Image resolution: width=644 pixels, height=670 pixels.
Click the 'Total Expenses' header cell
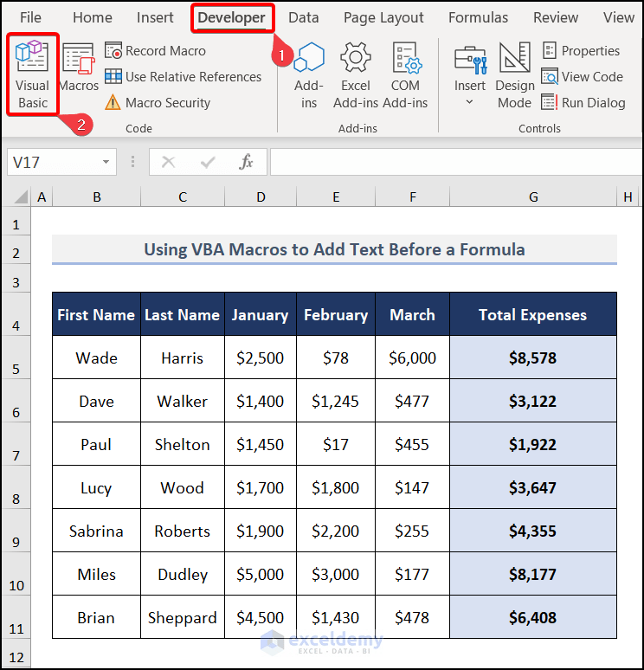click(533, 314)
